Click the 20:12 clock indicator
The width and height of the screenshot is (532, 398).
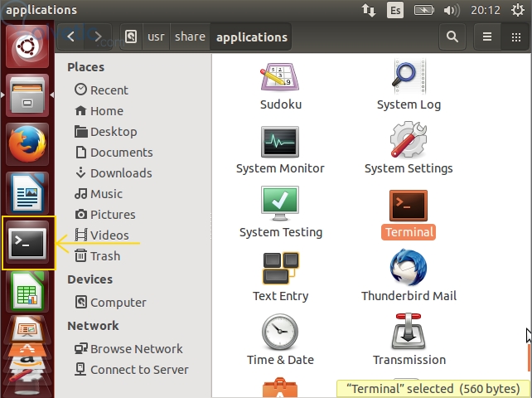pos(485,10)
